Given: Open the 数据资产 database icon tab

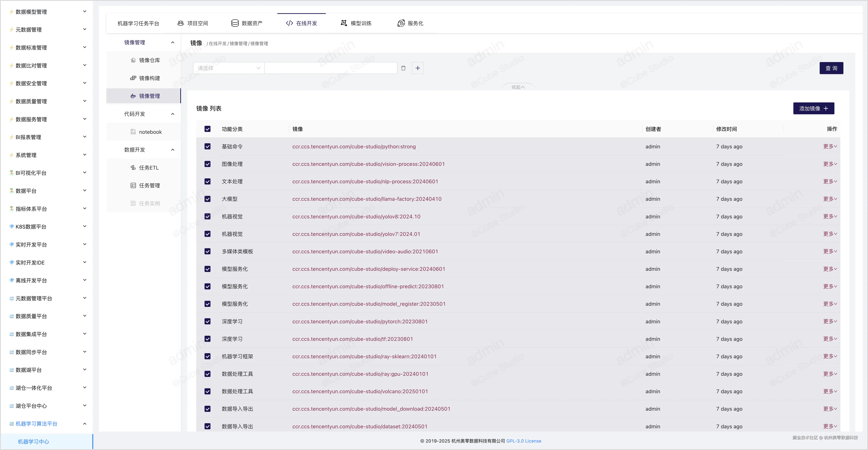Looking at the screenshot, I should [247, 23].
